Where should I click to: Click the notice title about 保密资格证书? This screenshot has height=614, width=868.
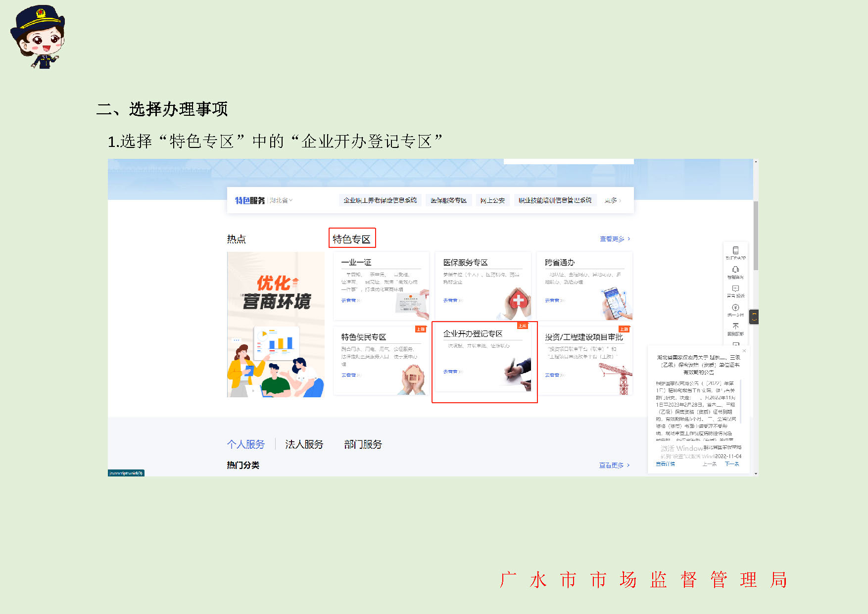coord(698,365)
